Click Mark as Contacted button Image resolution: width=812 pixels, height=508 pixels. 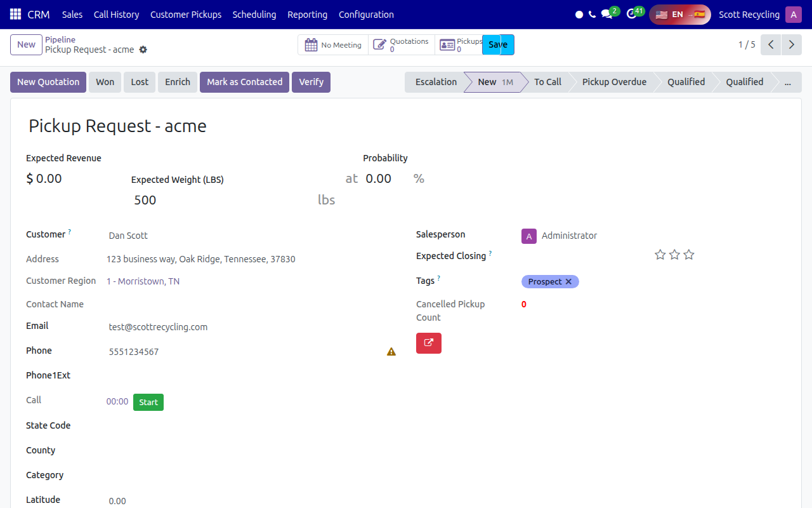tap(244, 82)
